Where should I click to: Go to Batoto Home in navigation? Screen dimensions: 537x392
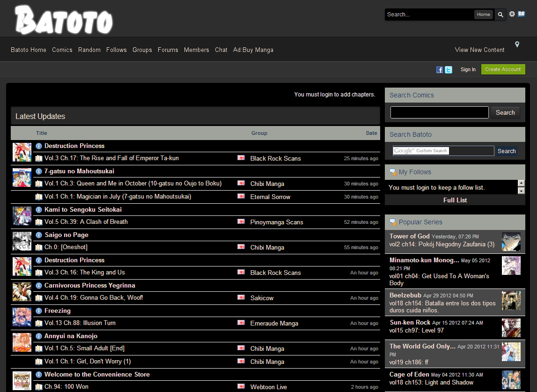(x=29, y=50)
